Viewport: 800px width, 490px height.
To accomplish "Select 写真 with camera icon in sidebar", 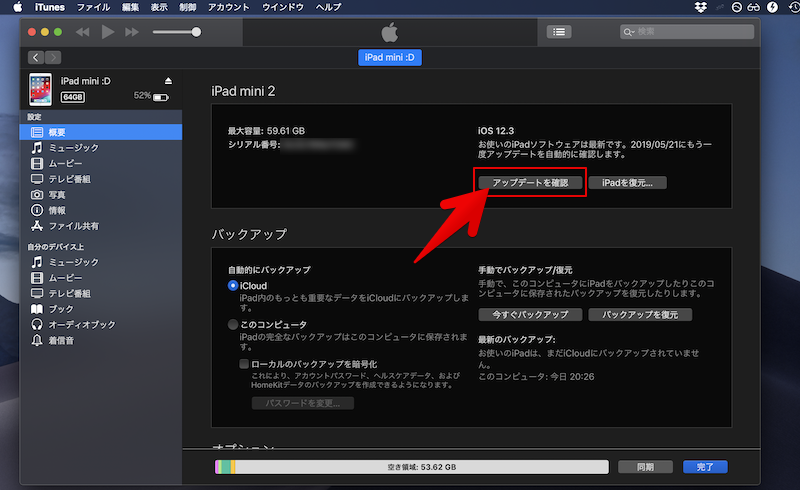I will 60,194.
